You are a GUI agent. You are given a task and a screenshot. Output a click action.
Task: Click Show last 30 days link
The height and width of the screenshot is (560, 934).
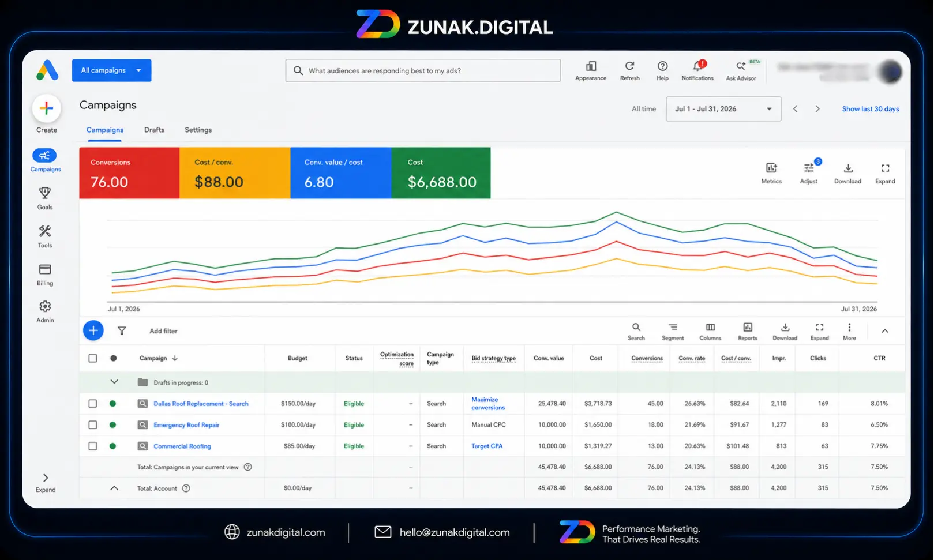point(871,109)
